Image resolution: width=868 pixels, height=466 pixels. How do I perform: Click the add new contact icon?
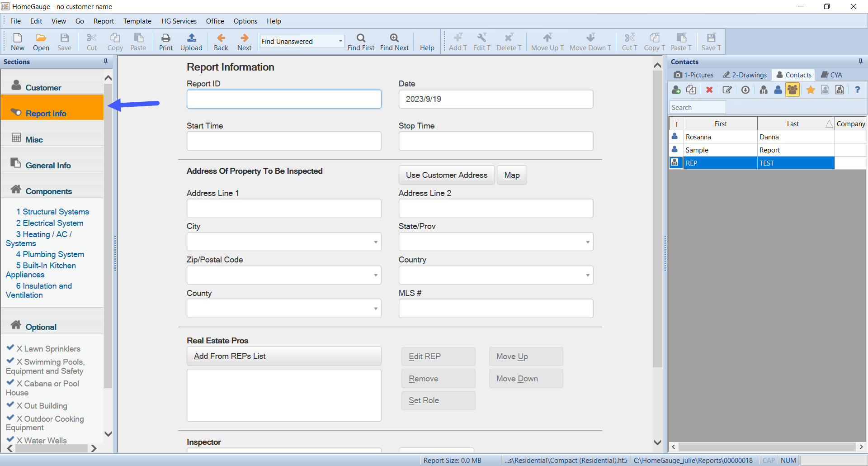(676, 90)
